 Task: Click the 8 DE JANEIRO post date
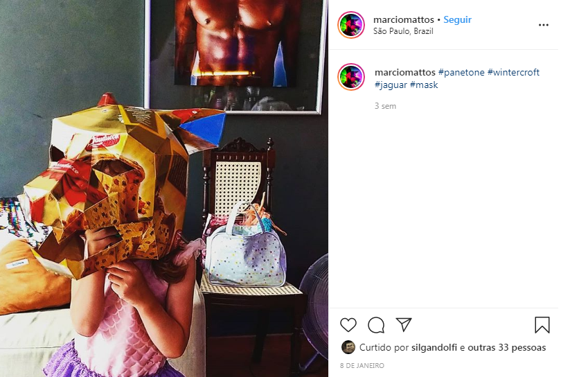tap(362, 365)
